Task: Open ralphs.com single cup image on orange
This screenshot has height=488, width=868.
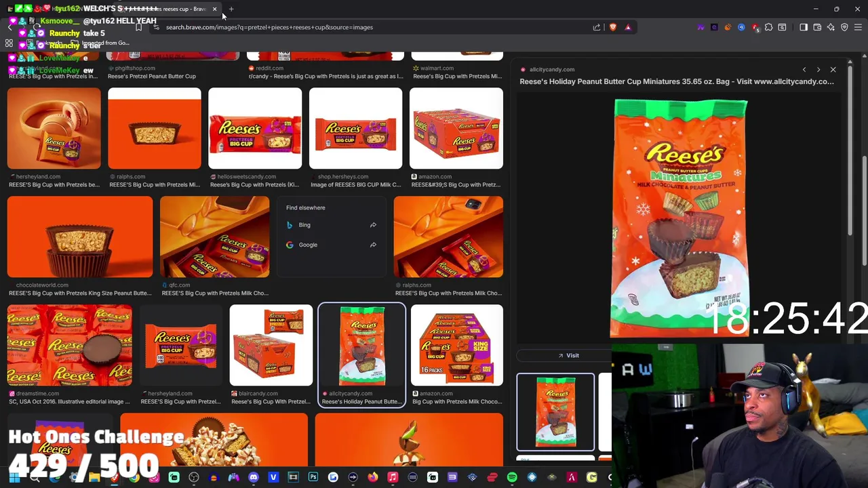Action: (x=155, y=128)
